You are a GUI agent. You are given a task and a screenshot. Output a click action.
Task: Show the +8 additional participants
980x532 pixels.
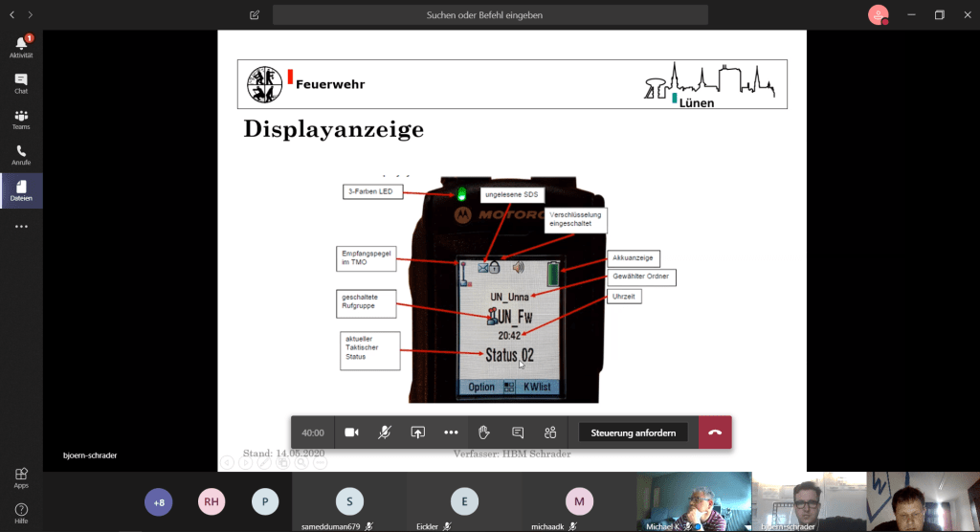(x=159, y=501)
